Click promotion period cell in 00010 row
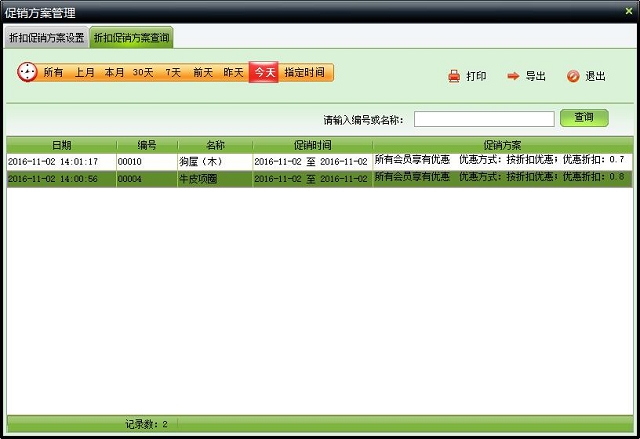Image resolution: width=640 pixels, height=439 pixels. click(313, 162)
